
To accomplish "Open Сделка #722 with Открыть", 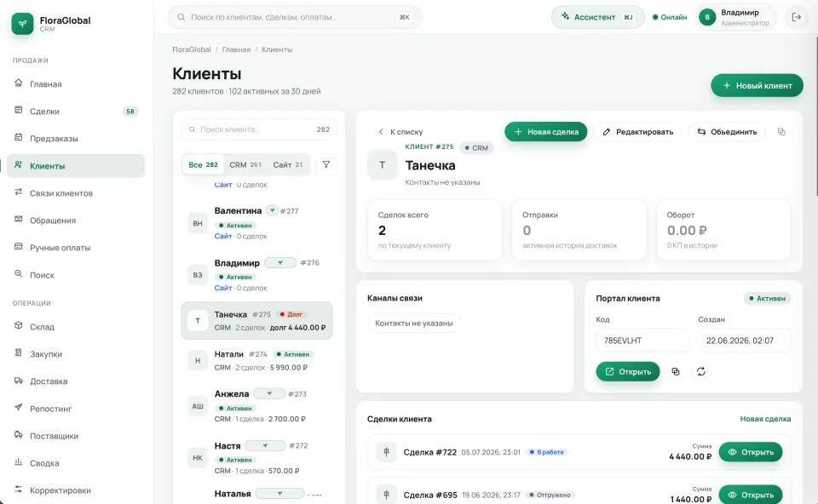I will [x=750, y=452].
